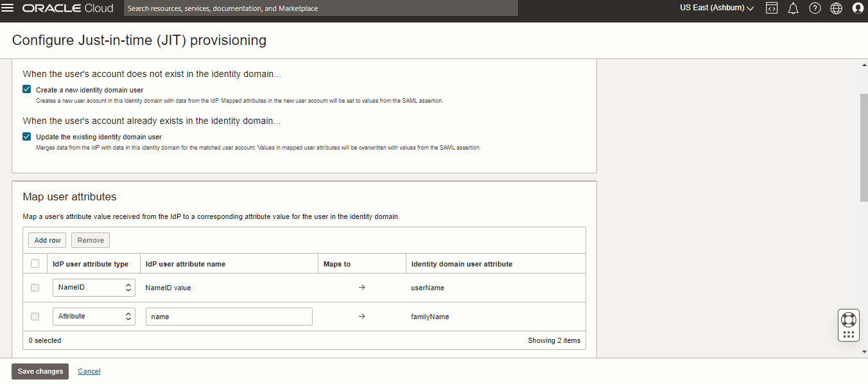This screenshot has height=384, width=868.
Task: Click the language globe icon
Action: 836,8
